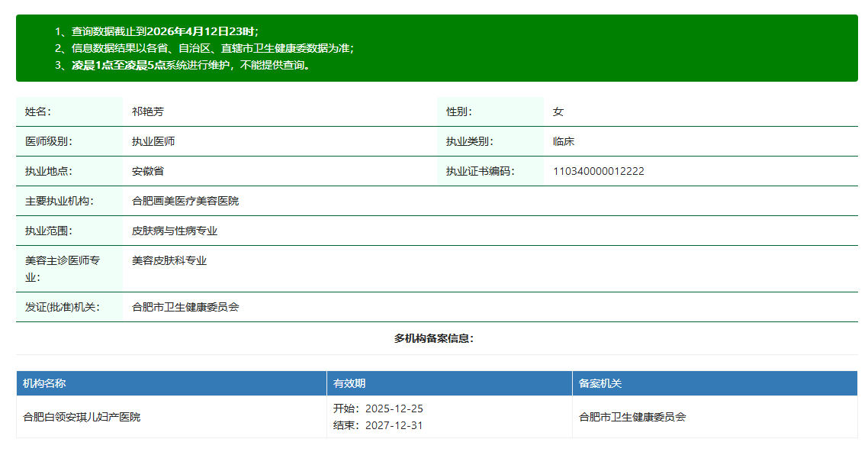
Task: Click the 结束 date 2027-12-31
Action: click(394, 425)
